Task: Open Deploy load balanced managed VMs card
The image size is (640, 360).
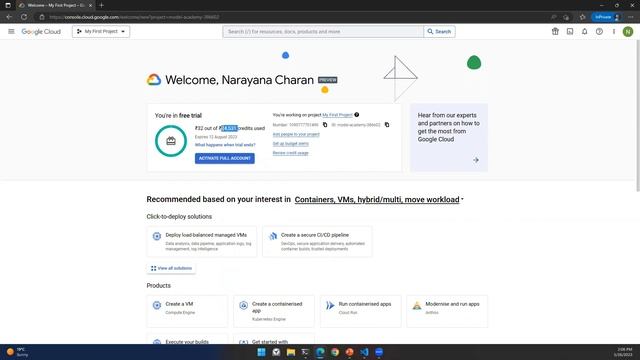Action: pos(202,242)
